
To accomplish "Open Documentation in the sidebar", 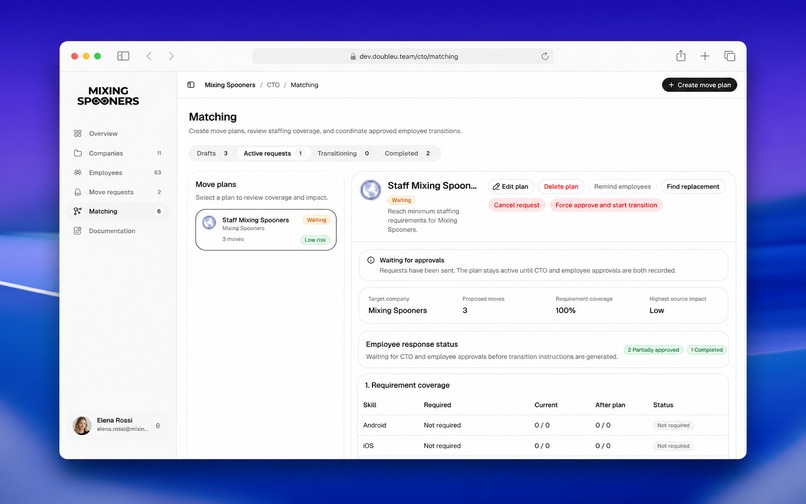I will coord(118,231).
